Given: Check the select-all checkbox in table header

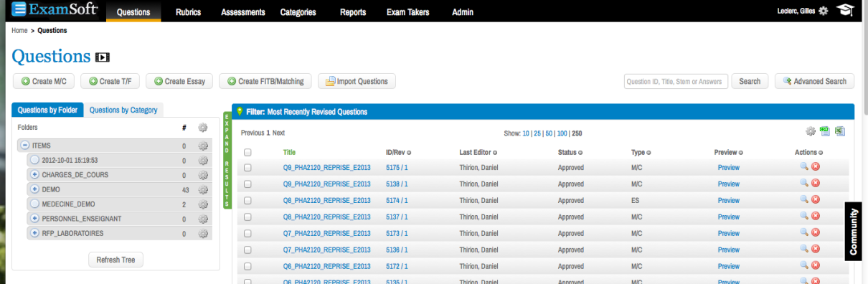Looking at the screenshot, I should (x=247, y=152).
